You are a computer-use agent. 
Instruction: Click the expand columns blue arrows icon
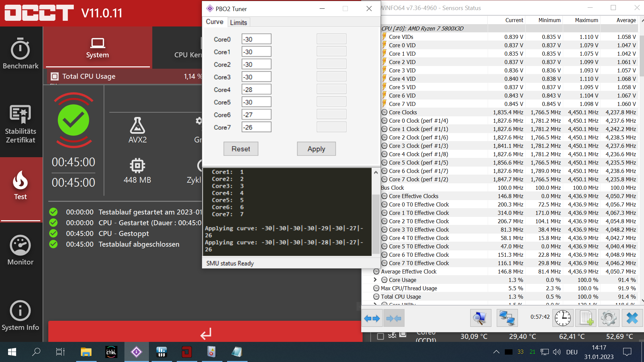372,318
